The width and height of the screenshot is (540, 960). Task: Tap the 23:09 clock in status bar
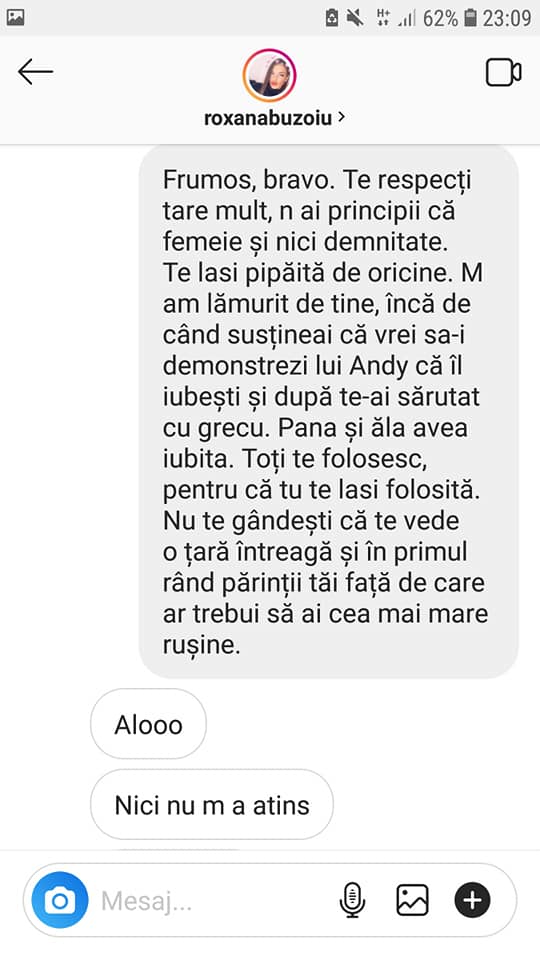coord(507,18)
